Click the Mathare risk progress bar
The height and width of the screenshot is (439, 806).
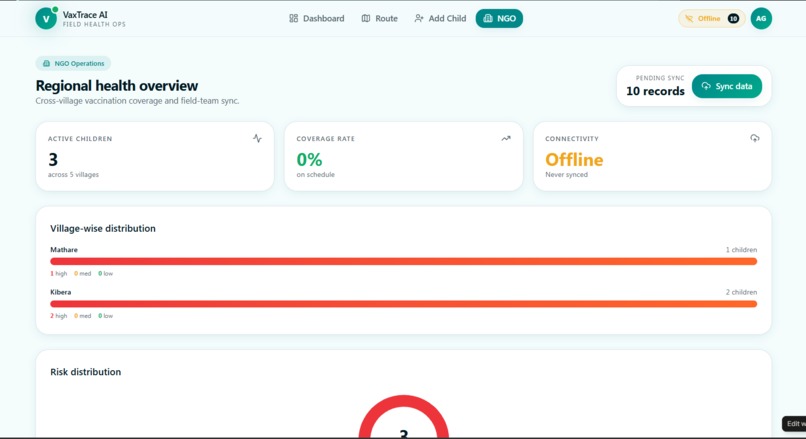[x=404, y=261]
